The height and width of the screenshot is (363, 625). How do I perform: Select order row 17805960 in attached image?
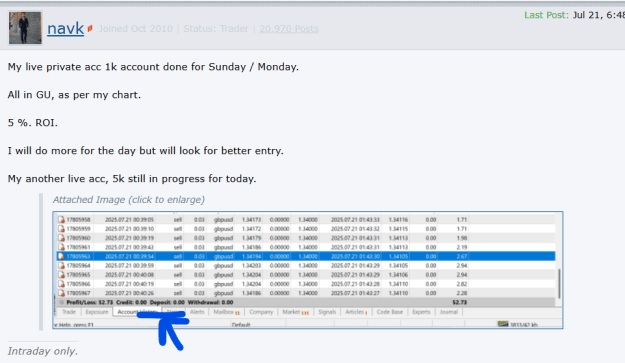(305, 238)
